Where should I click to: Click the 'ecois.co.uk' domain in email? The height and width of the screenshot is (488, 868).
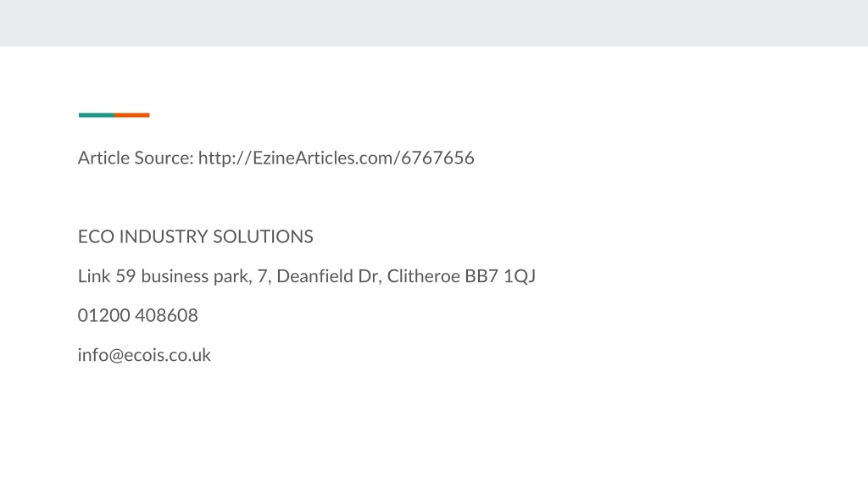point(167,355)
